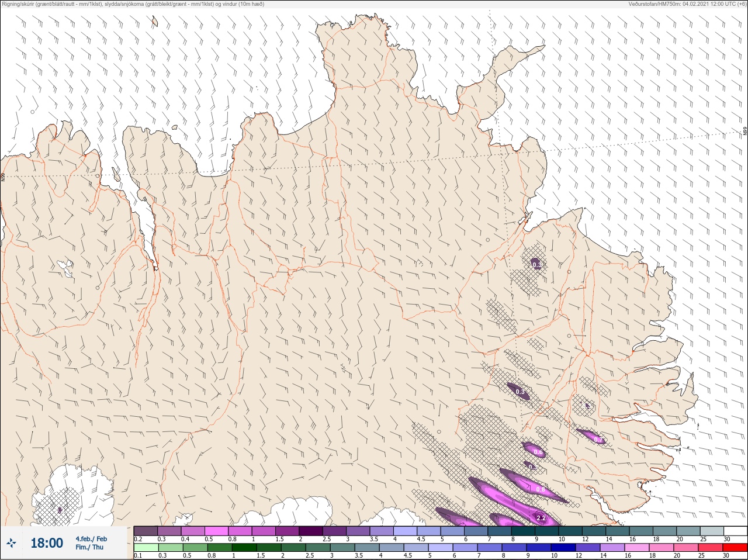Select the pale green swatch labeled 0.1 in the lower legend
This screenshot has height=560, width=748.
(146, 548)
